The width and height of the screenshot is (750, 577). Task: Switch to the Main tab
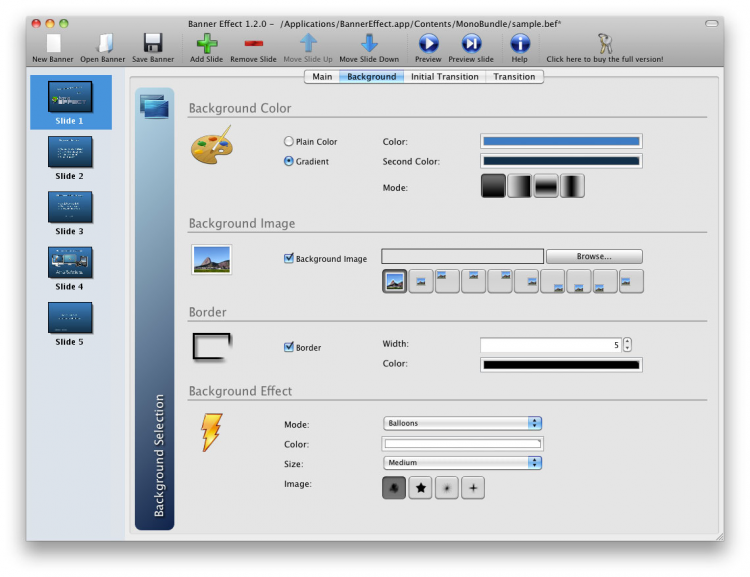click(322, 77)
